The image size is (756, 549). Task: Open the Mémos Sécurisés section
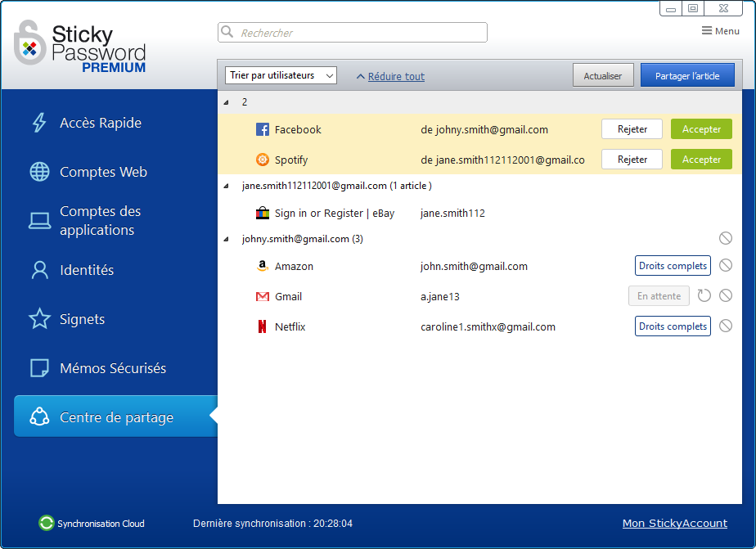click(x=113, y=368)
